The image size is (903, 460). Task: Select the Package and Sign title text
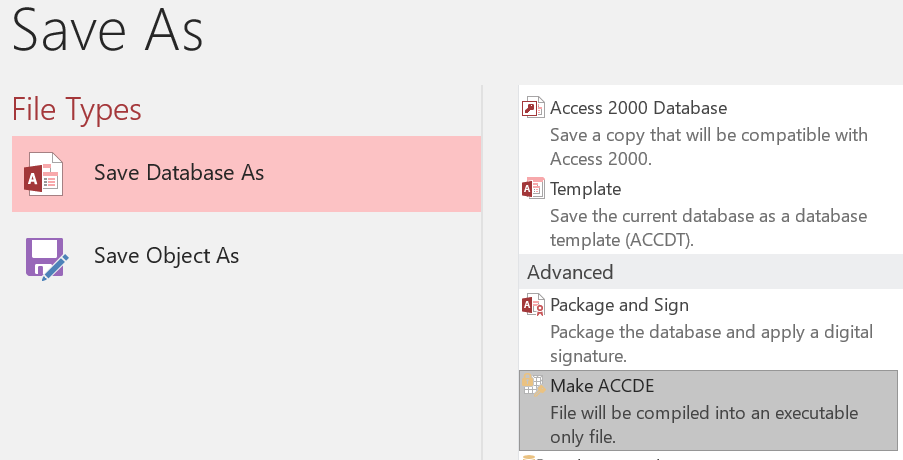tap(620, 305)
